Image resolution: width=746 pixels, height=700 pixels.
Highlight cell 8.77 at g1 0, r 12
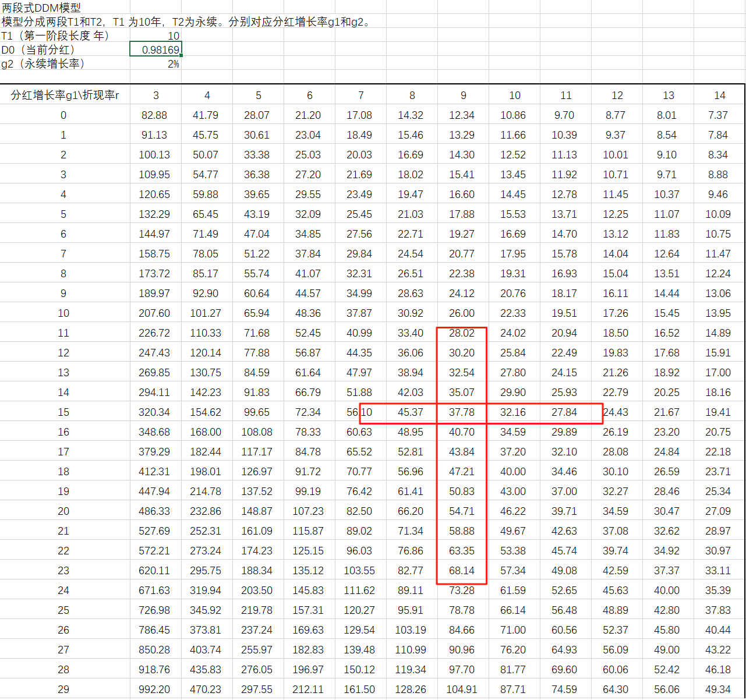coord(617,115)
